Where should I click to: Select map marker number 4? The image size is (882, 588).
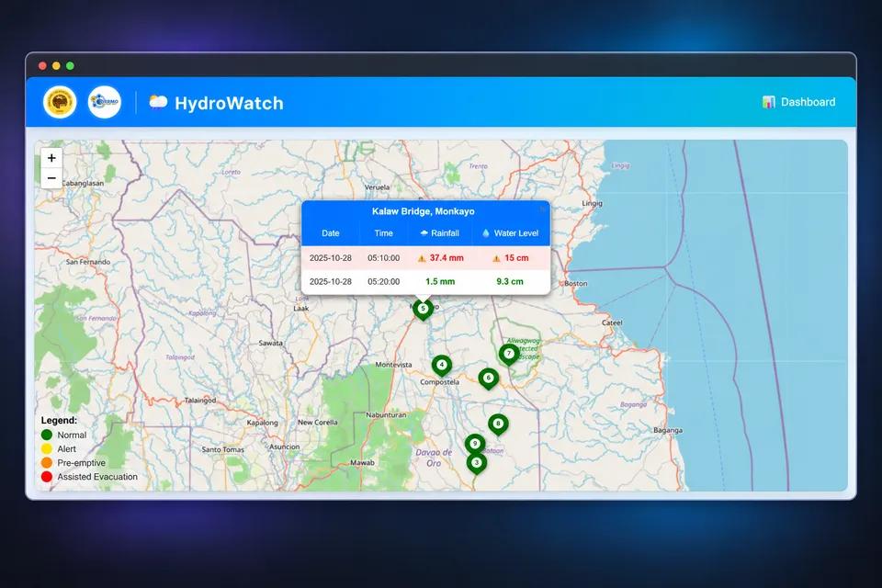tap(442, 366)
